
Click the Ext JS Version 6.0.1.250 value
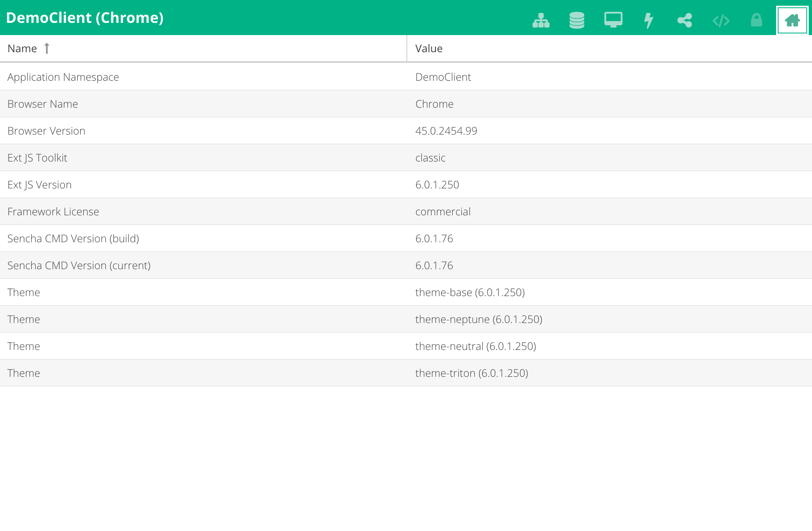click(437, 185)
